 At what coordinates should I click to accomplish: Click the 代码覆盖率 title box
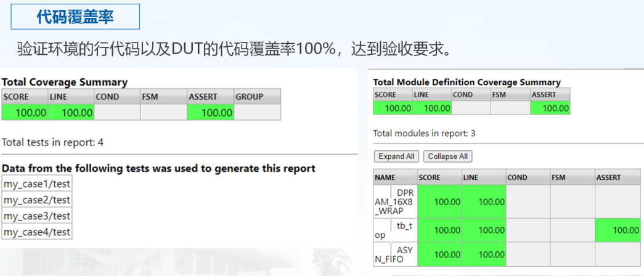(x=75, y=17)
